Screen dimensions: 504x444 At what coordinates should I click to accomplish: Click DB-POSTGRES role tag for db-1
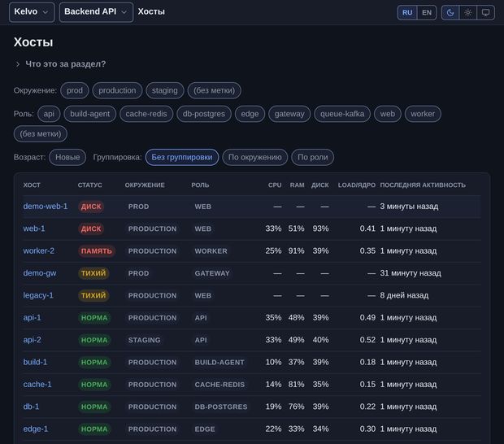(x=221, y=407)
